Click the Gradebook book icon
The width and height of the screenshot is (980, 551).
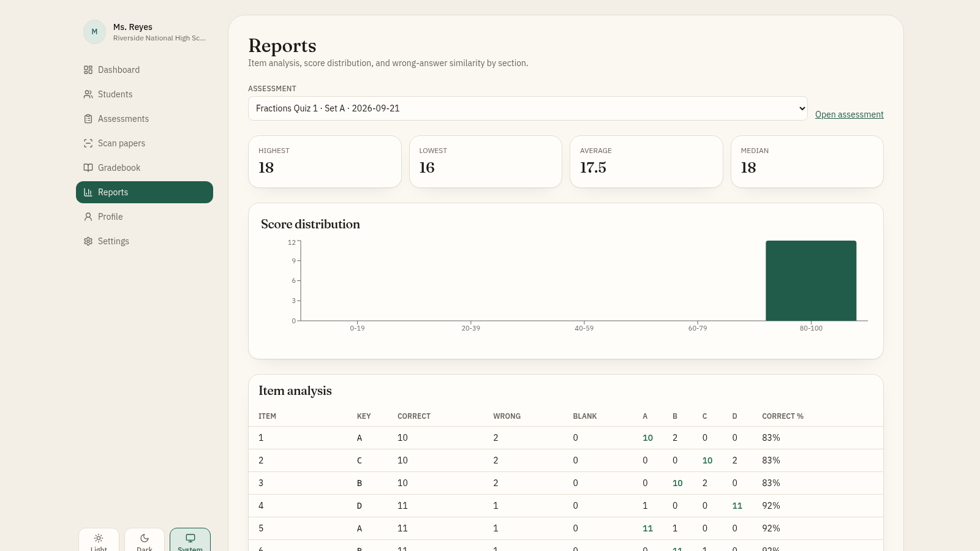tap(88, 168)
